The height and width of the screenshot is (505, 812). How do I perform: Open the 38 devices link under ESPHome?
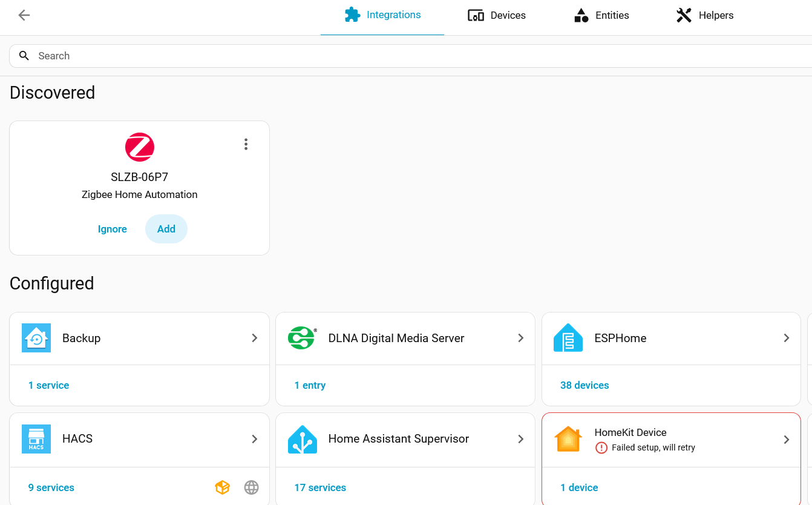point(584,385)
